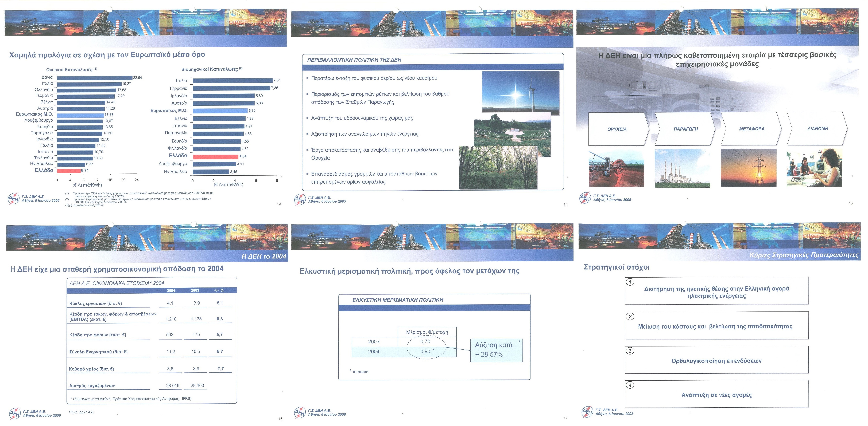Click the 'ΕΛΚΥΣΤΙΚΗ ΜΕΡΙΣΜΑΤΙΚΗ ΠΟΛΙΤΙΚΗ' panel header
Image resolution: width=868 pixels, height=426 pixels.
tap(398, 300)
